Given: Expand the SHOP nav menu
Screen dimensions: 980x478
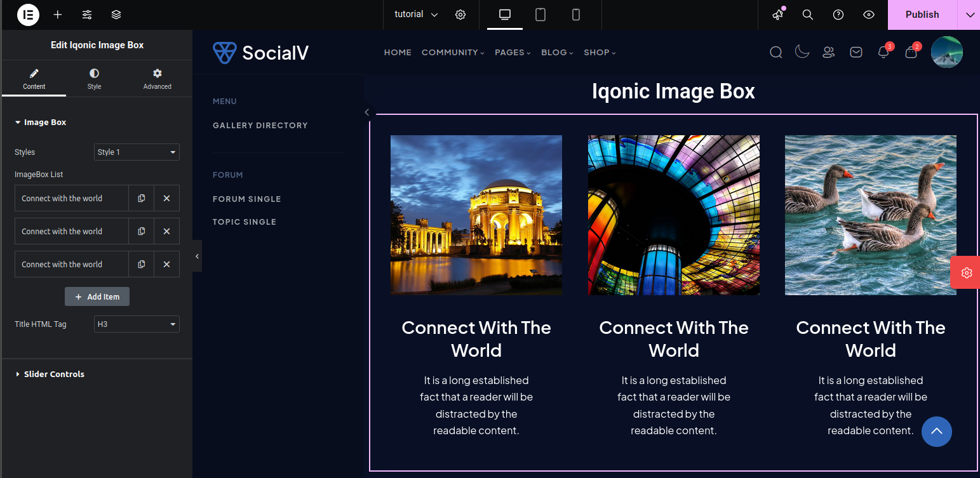Looking at the screenshot, I should click(x=600, y=53).
